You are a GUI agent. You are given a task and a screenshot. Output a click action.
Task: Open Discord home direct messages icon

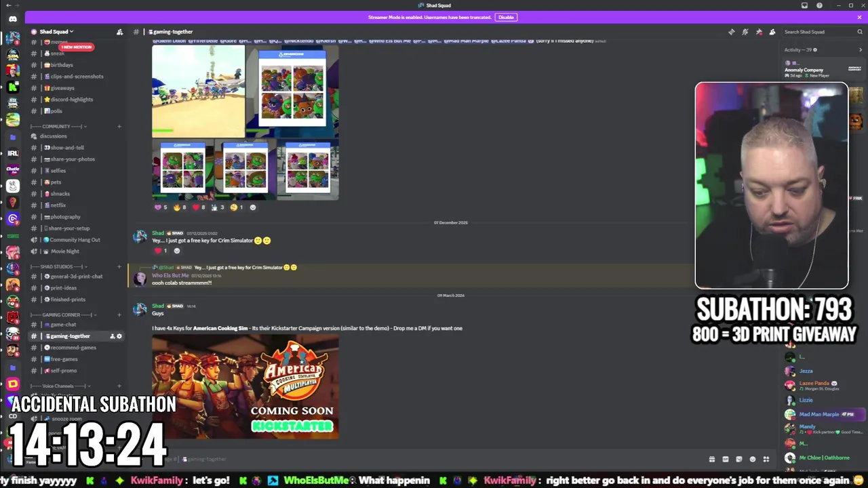pos(13,19)
